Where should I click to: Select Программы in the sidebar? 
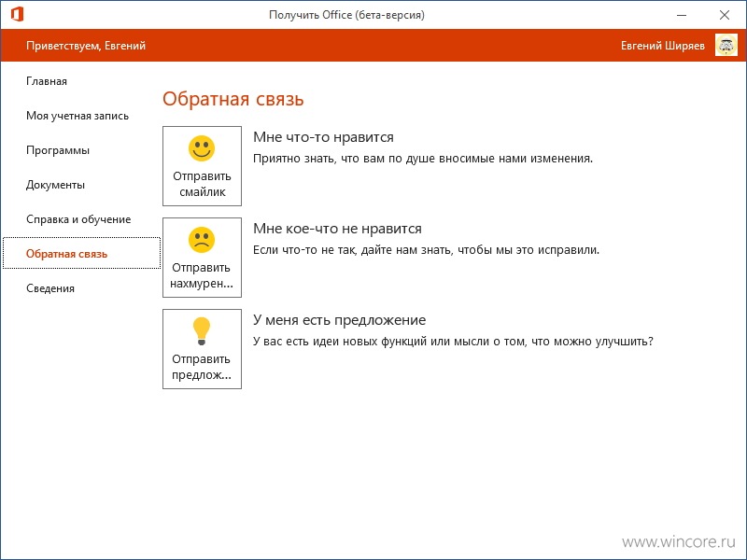click(x=58, y=150)
